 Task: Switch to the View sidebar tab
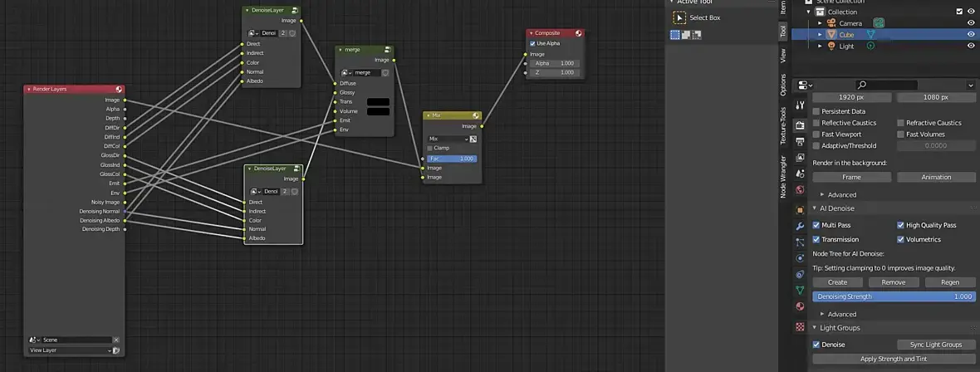point(783,56)
